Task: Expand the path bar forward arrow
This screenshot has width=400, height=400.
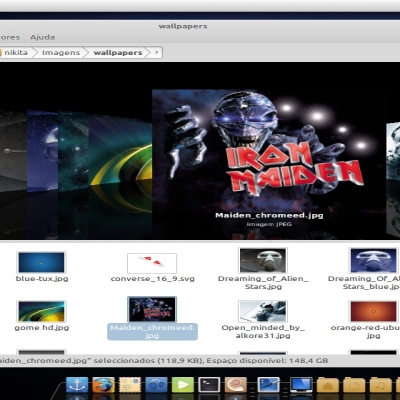Action: pos(157,52)
